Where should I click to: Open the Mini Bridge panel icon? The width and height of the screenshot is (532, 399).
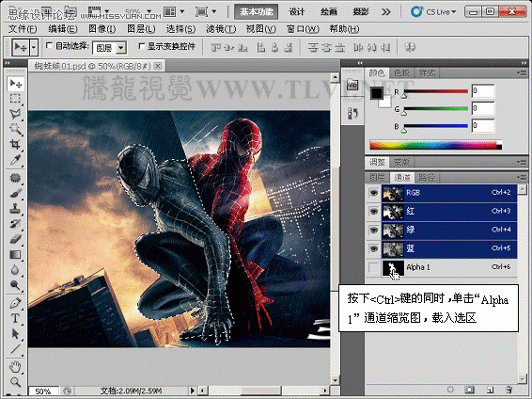352,85
